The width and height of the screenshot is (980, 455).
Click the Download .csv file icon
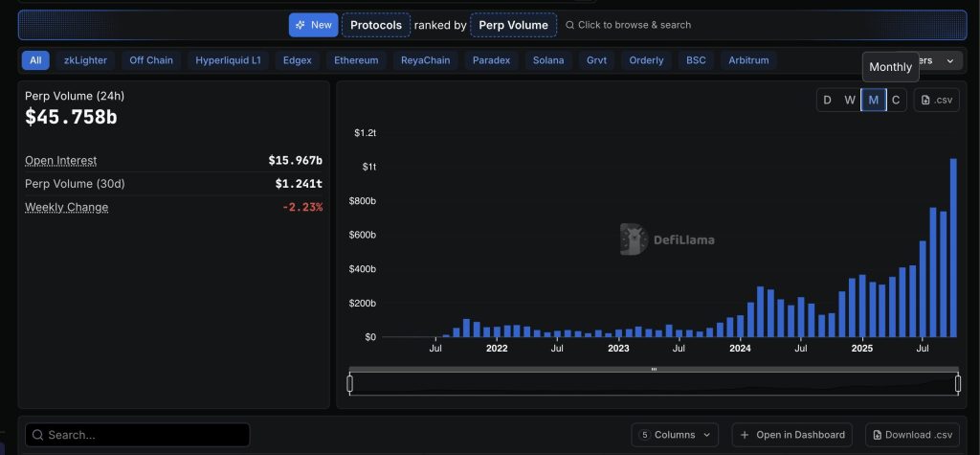875,435
